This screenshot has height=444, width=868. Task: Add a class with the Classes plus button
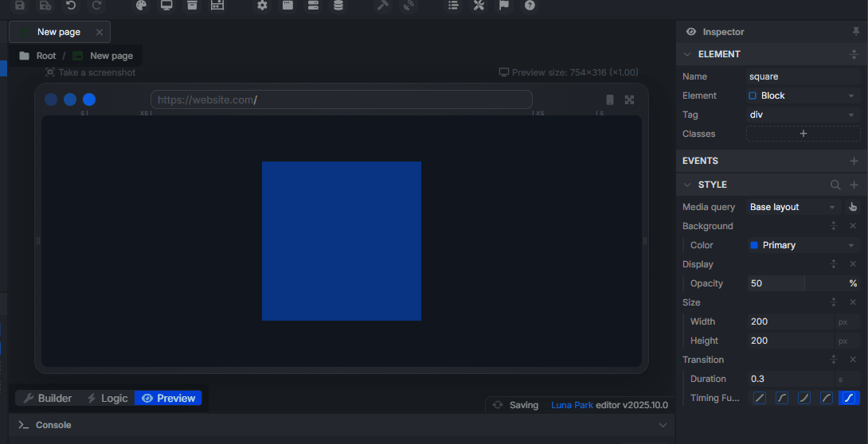(803, 134)
